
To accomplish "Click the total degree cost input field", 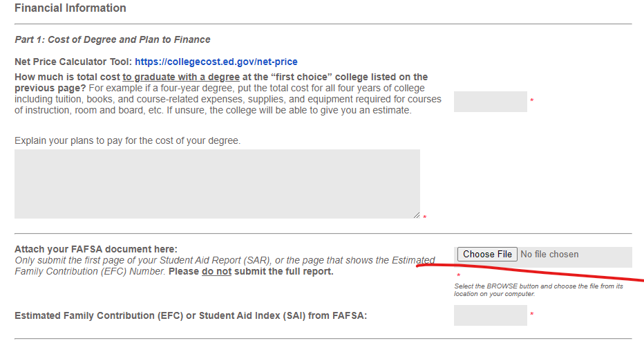I will point(490,102).
